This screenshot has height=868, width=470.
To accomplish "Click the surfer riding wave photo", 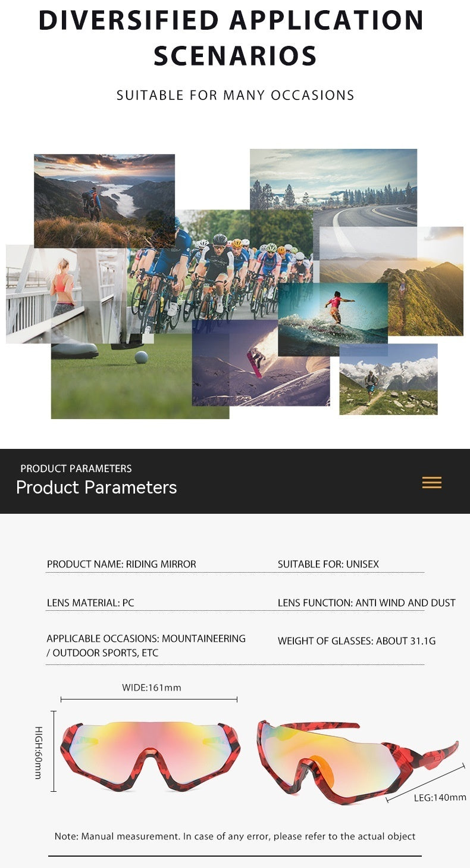I will [x=333, y=319].
